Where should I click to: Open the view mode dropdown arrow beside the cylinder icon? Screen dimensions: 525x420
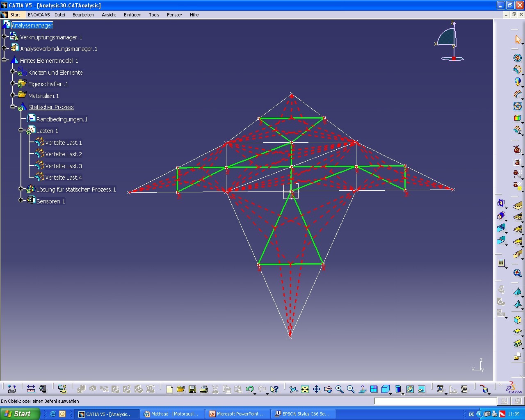point(403,394)
